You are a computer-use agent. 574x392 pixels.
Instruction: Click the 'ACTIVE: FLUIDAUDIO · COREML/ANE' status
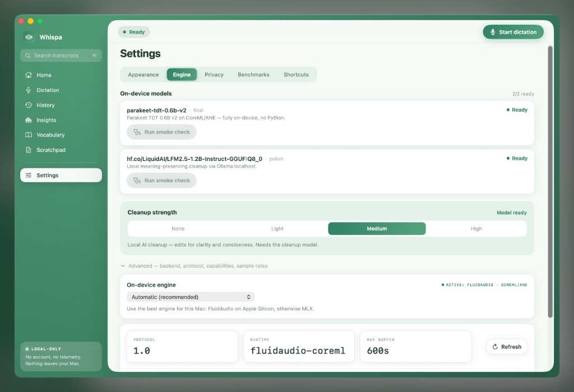[484, 285]
